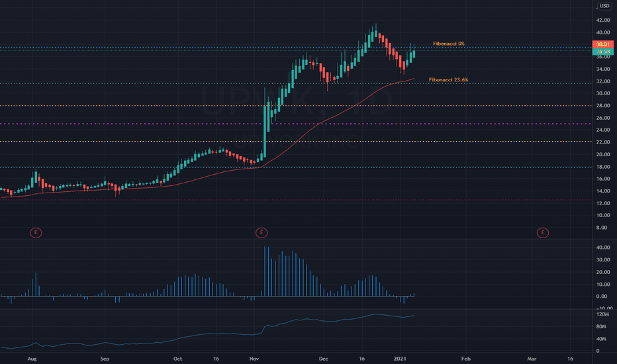Click the 18.00 price axis label

[x=603, y=167]
